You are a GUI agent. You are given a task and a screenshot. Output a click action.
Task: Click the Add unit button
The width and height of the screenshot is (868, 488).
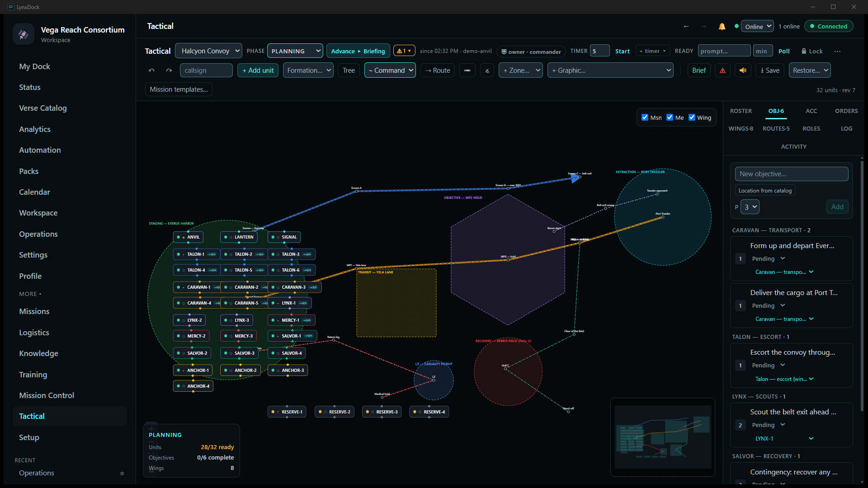click(x=258, y=70)
